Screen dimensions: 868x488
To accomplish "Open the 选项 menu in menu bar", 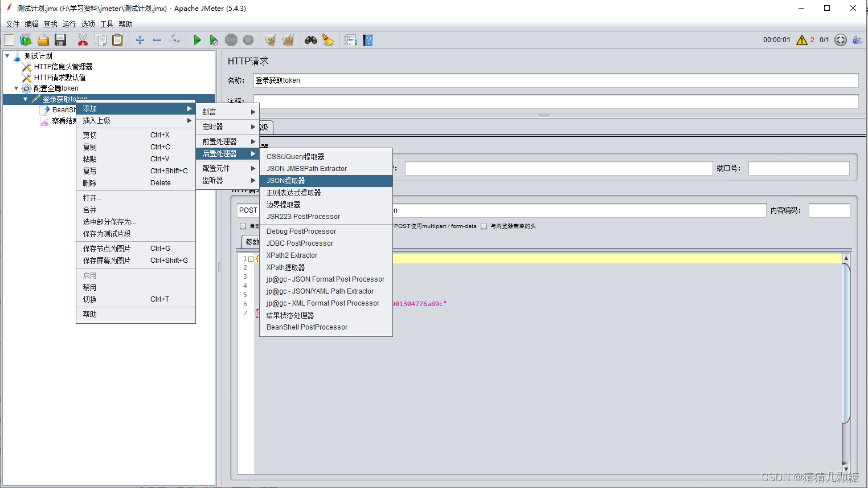I will click(x=88, y=24).
